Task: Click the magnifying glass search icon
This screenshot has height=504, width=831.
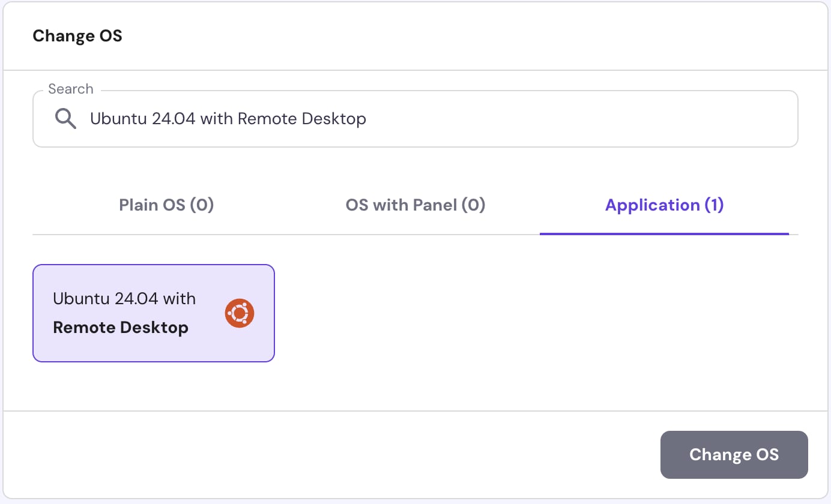Action: click(66, 118)
